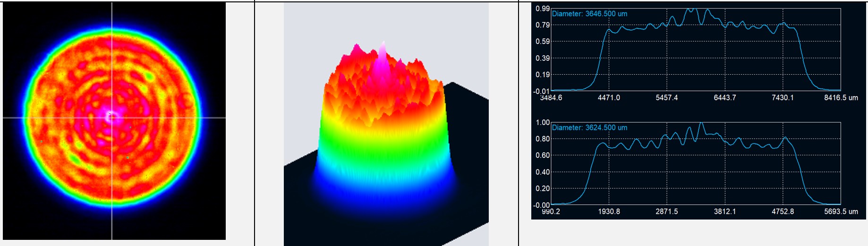Click the 1.00 y-axis value on the lower plot
The height and width of the screenshot is (246, 868).
click(542, 123)
